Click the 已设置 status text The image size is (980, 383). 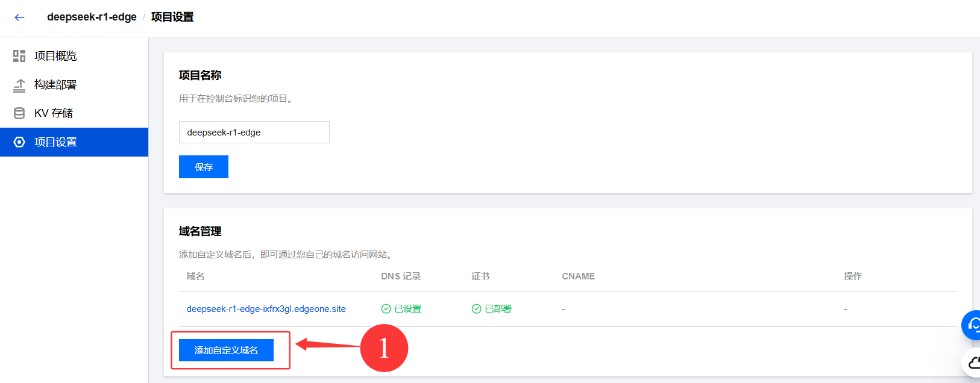(x=408, y=309)
